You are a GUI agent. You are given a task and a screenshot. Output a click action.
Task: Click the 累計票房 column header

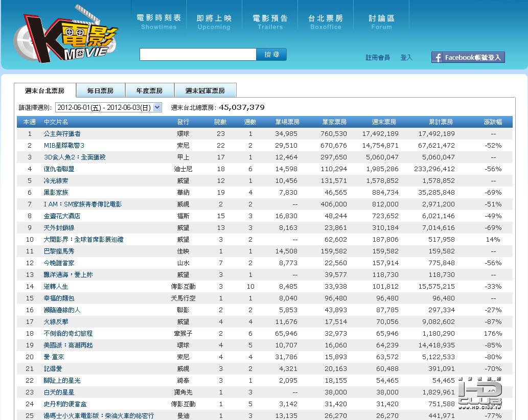tap(441, 122)
